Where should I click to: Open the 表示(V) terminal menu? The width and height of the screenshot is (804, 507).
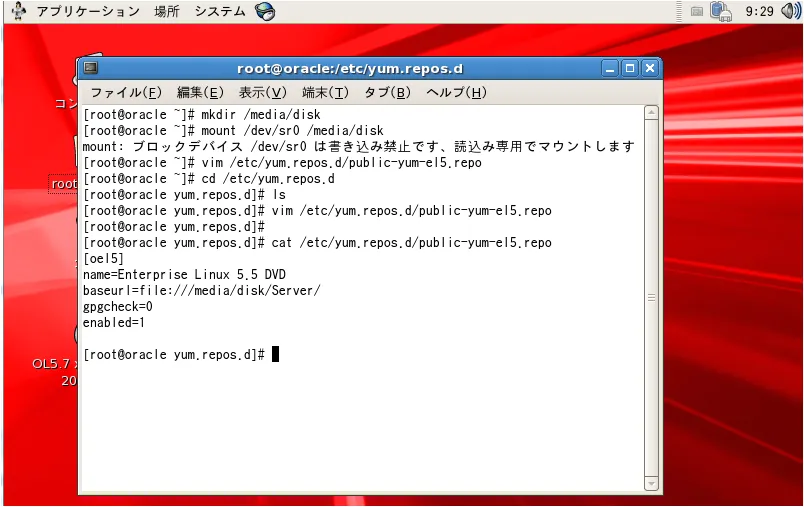(263, 92)
